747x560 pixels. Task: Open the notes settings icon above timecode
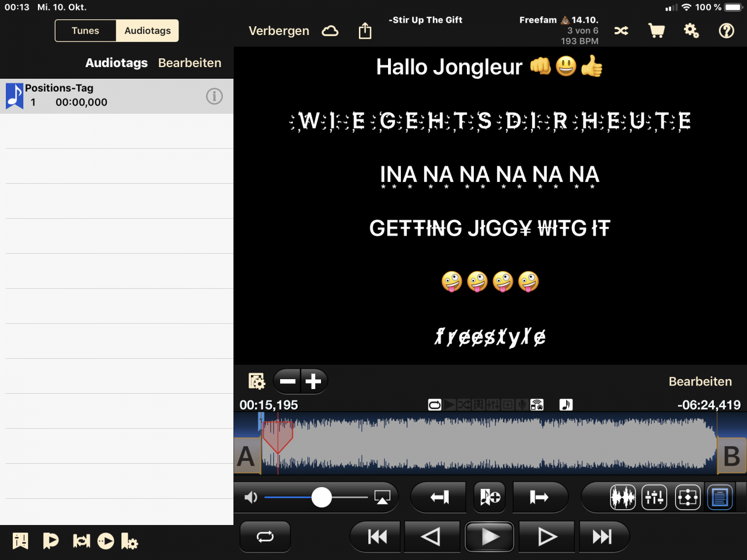tap(256, 381)
